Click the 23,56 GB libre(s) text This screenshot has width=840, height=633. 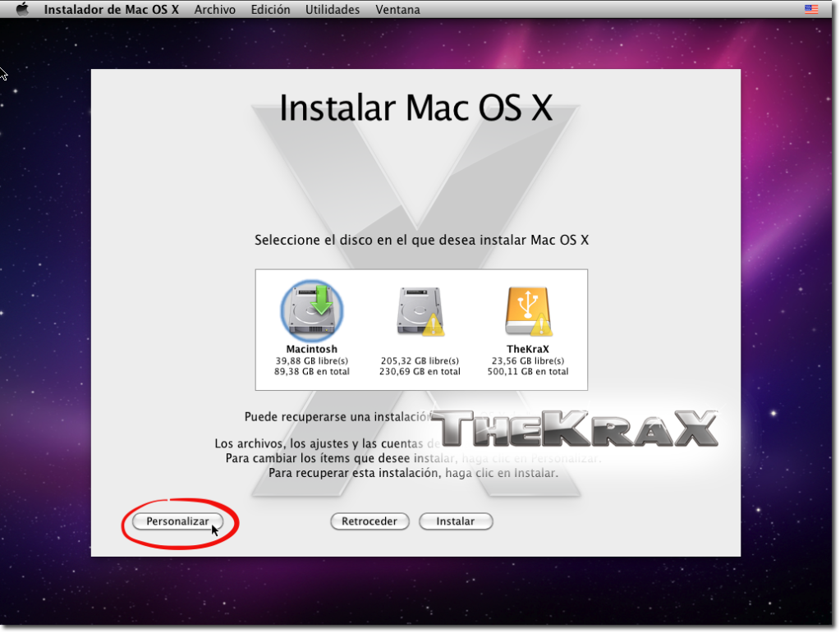pyautogui.click(x=528, y=361)
